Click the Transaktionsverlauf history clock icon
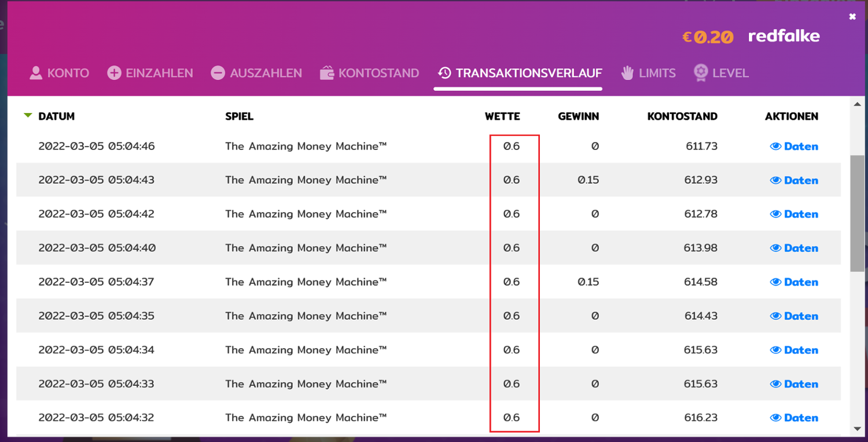 click(444, 73)
